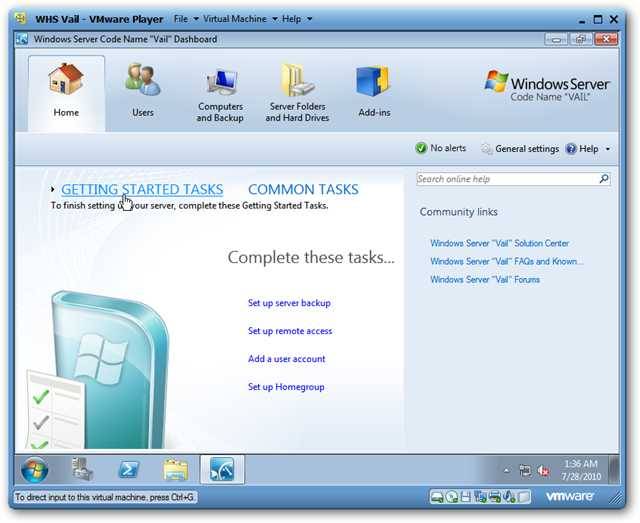
Task: Click the VMware floppy status icon
Action: (x=466, y=497)
